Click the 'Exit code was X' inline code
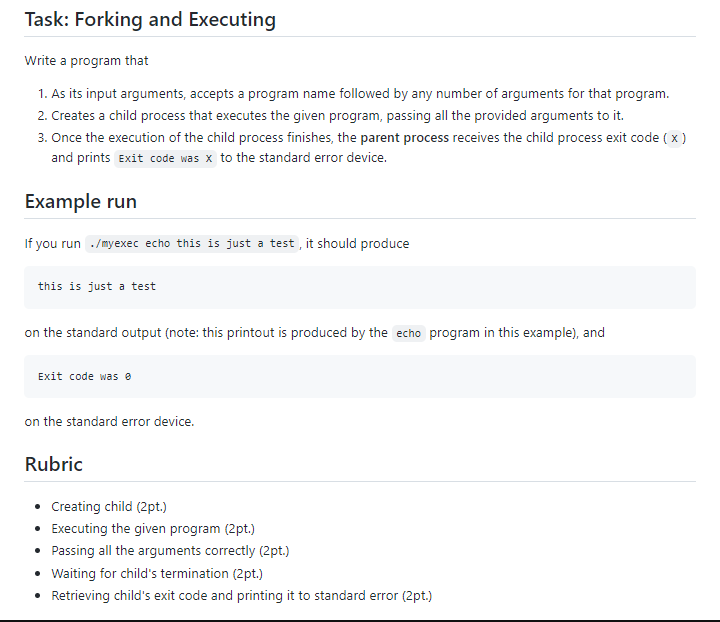 pyautogui.click(x=165, y=158)
